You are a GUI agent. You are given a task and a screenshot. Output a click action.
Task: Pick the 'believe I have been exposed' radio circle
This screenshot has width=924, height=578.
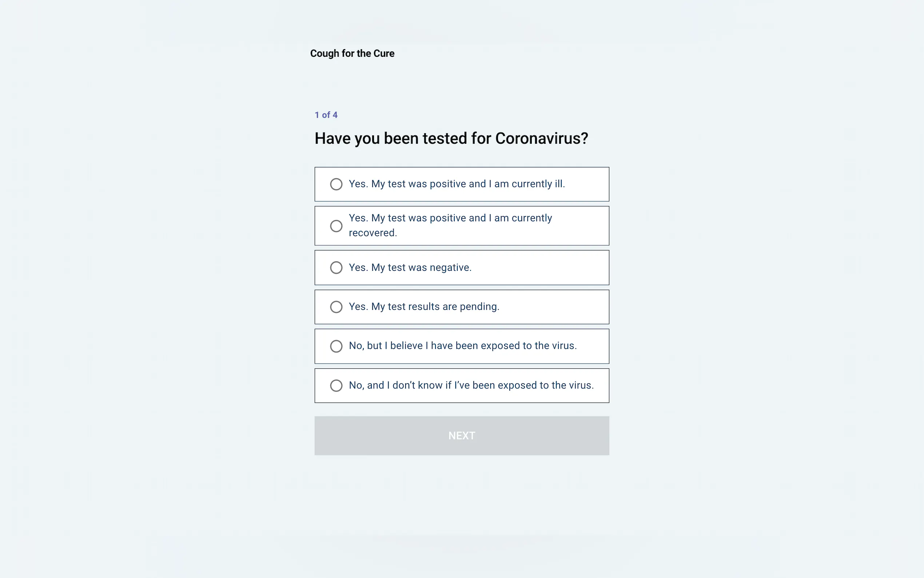[336, 347]
